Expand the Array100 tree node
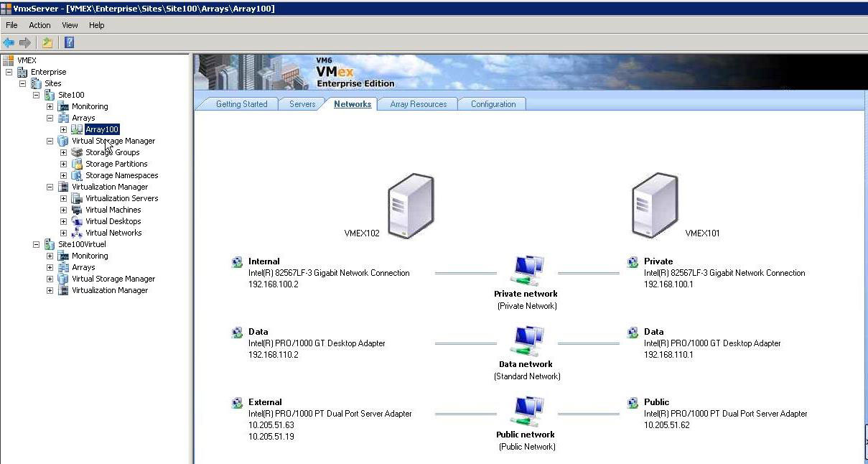This screenshot has width=868, height=464. point(63,129)
